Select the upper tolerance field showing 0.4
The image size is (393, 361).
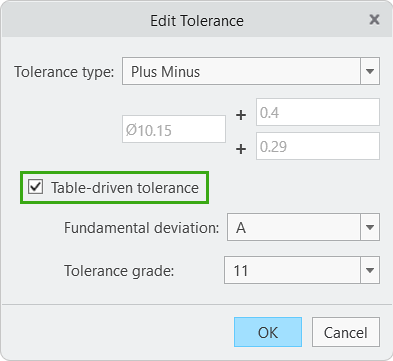click(x=318, y=112)
